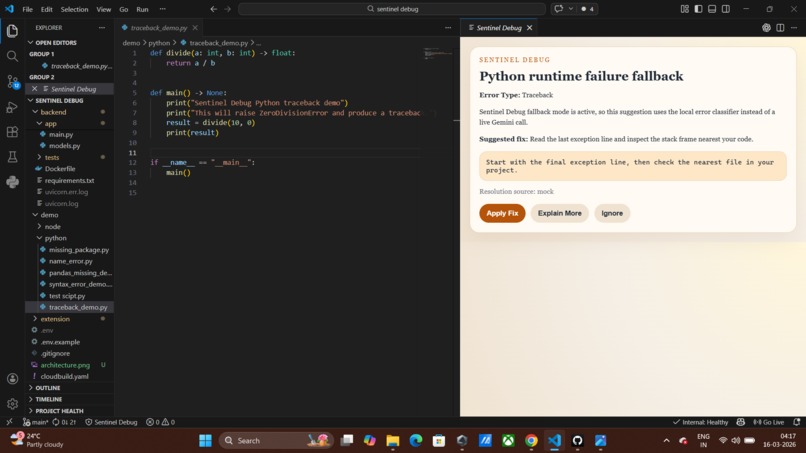This screenshot has width=806, height=453.
Task: Click the Sentinel Debug status bar item
Action: pos(111,422)
